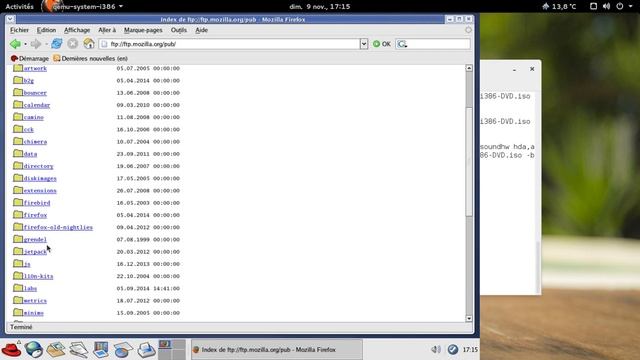Screen dimensions: 640x360
Task: Click the grey forward arrow
Action: (36, 44)
